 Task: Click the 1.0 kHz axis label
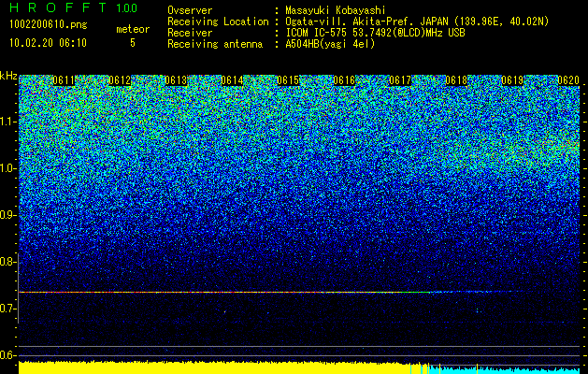pyautogui.click(x=8, y=168)
